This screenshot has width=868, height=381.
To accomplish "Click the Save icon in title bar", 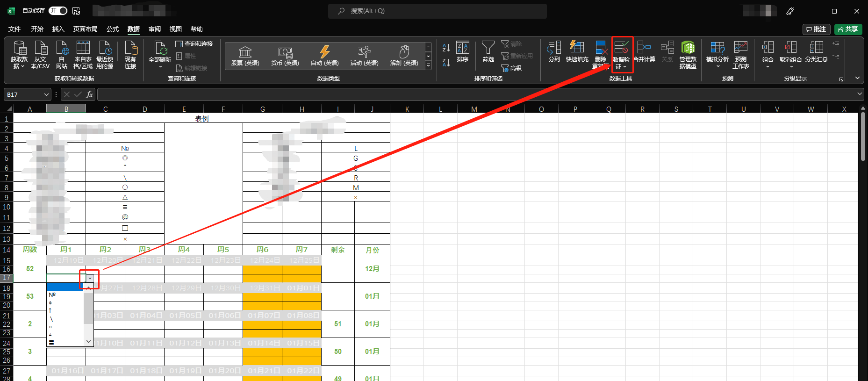I will coord(76,11).
